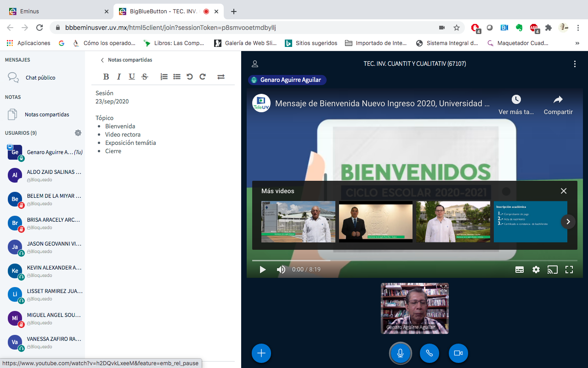The width and height of the screenshot is (588, 368).
Task: Insert an ordered numbered list in notes
Action: [x=164, y=77]
